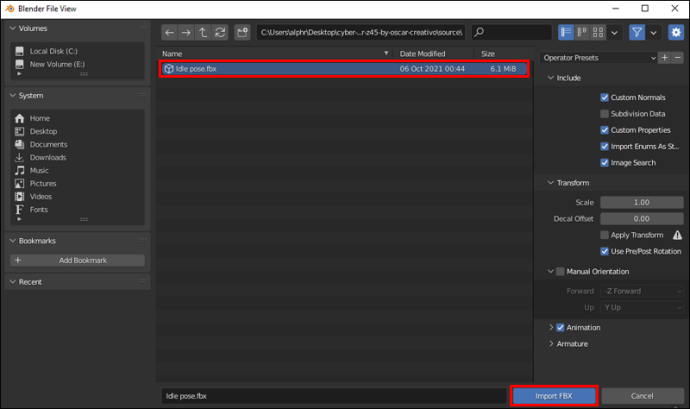
Task: Expand the Armature section
Action: [x=551, y=344]
